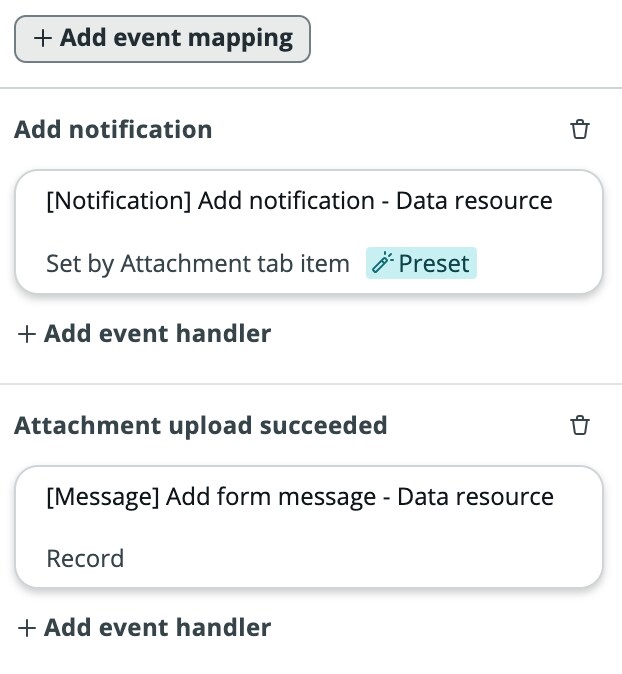Viewport: 622px width, 674px height.
Task: Click the Add event mapping button
Action: coord(162,39)
